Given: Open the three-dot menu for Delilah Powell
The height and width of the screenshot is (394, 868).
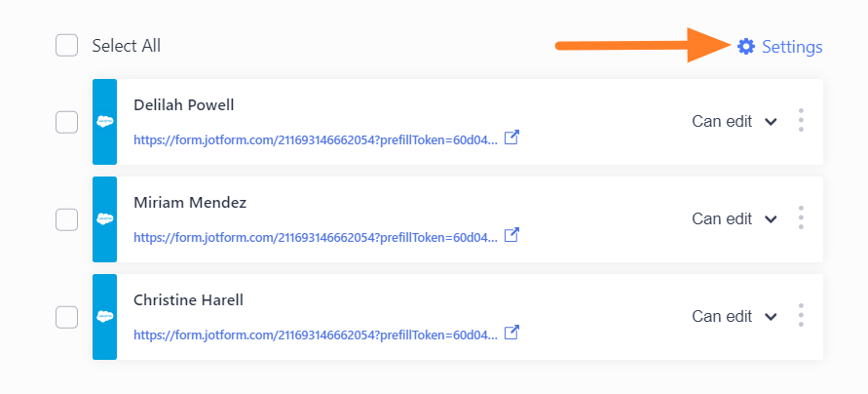Looking at the screenshot, I should pos(801,121).
